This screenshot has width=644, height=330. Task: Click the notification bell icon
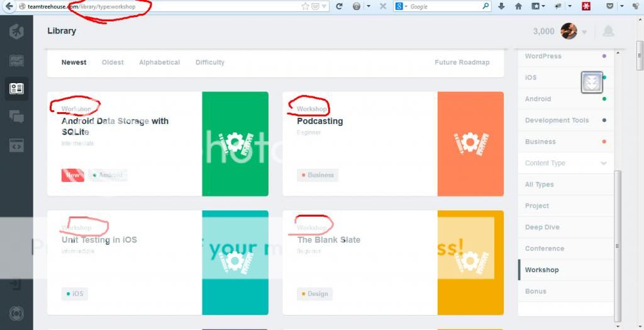click(608, 31)
